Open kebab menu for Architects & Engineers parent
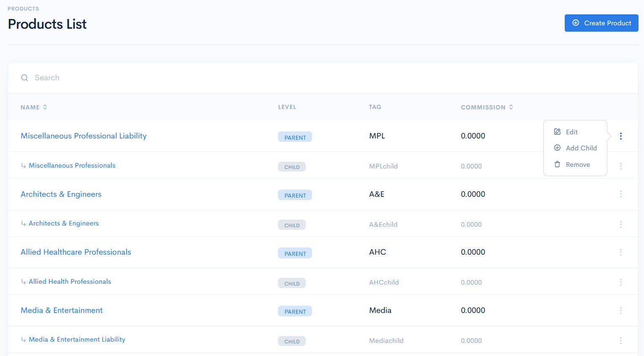Screen dimensions: 644x356 [x=620, y=194]
